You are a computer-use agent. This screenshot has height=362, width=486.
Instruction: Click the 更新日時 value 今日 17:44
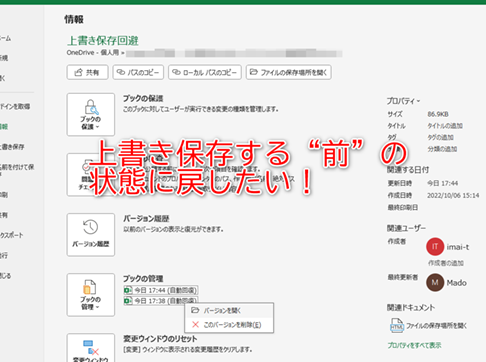coord(443,183)
